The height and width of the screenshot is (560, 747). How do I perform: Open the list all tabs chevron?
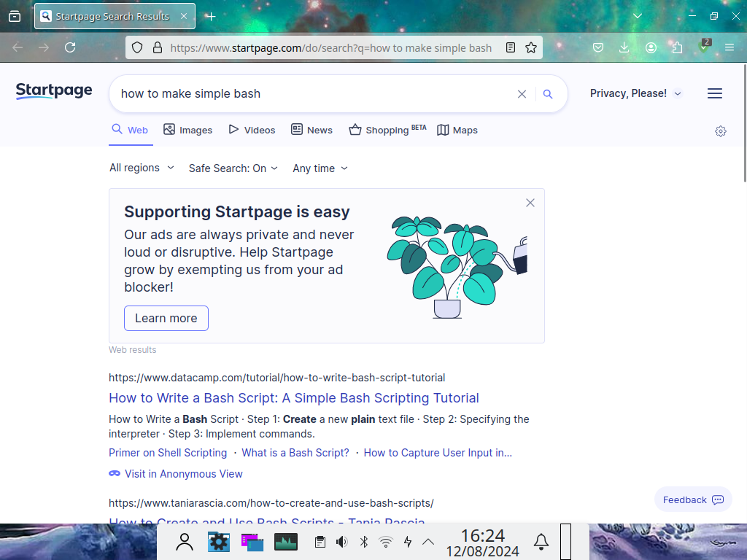[x=638, y=16]
